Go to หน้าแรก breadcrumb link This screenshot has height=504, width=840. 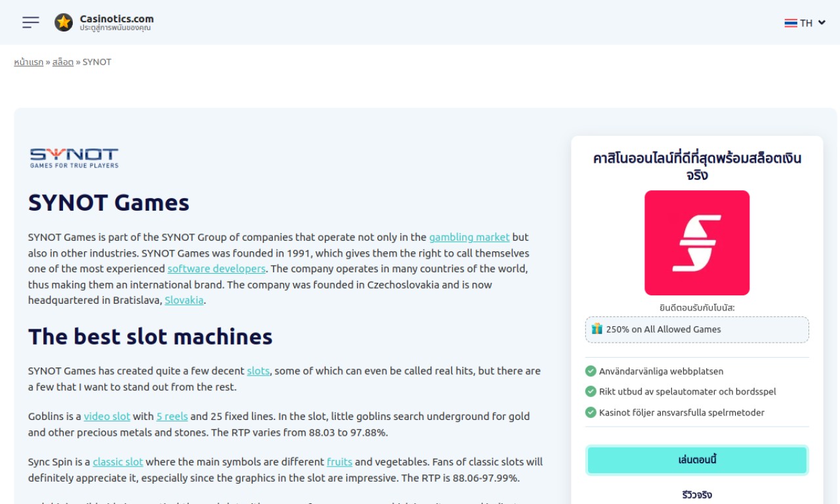tap(29, 62)
